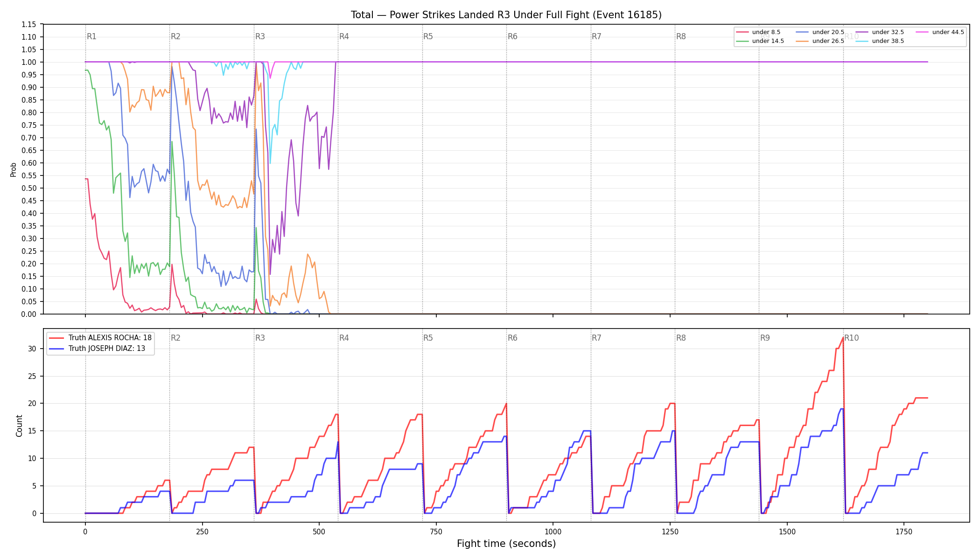Click the red Alexis Rocha legend line sample

click(x=56, y=338)
